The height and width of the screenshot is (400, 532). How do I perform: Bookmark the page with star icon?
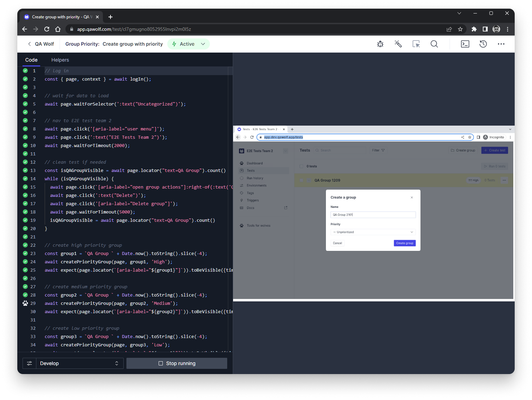pyautogui.click(x=460, y=29)
